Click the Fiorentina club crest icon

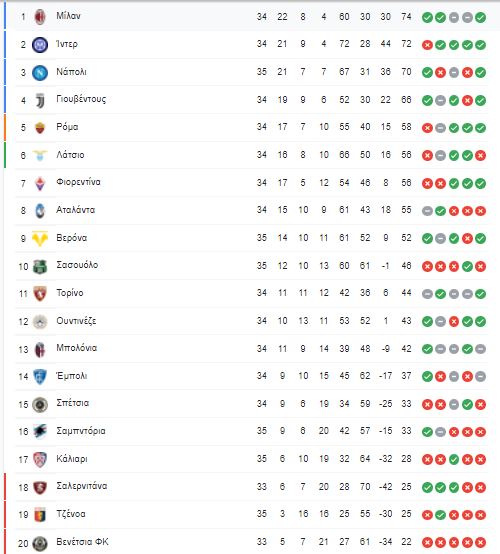(40, 183)
